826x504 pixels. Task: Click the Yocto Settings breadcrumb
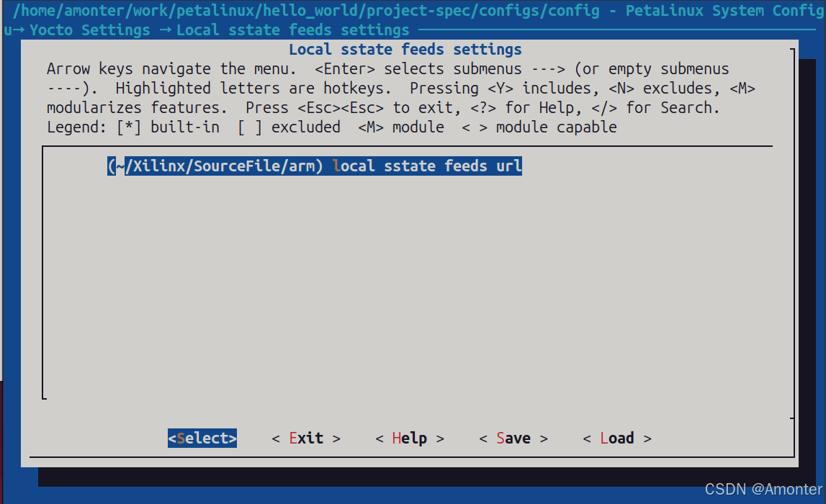[x=89, y=30]
